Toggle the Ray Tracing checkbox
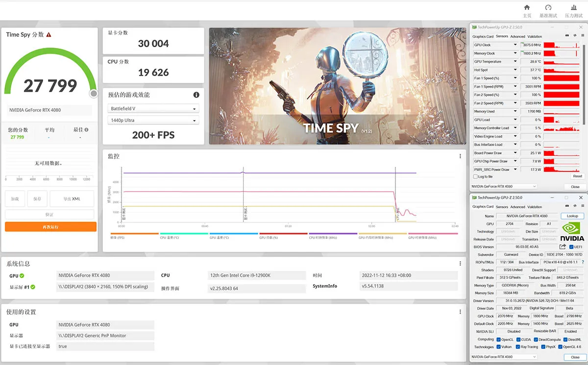Screen dimensions: 588x365 click(518, 347)
